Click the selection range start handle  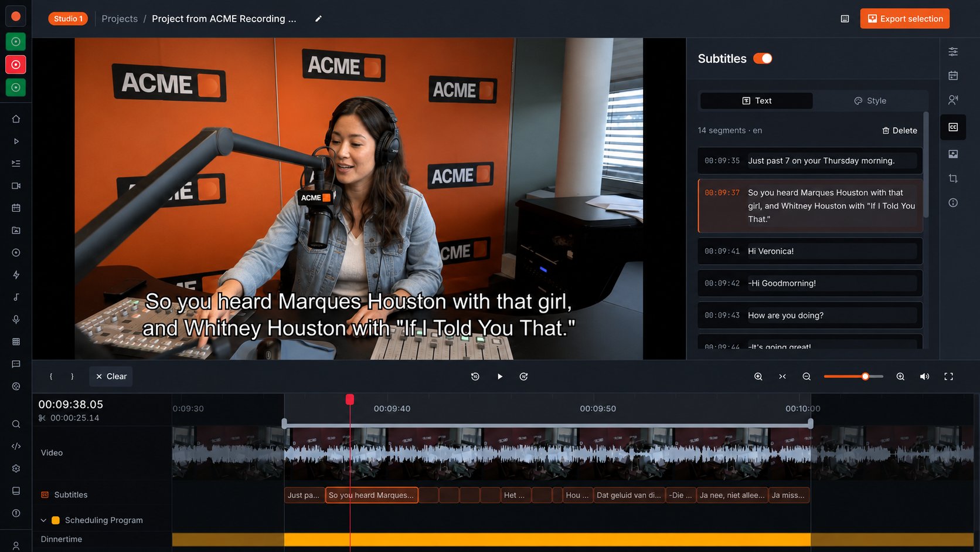[284, 424]
